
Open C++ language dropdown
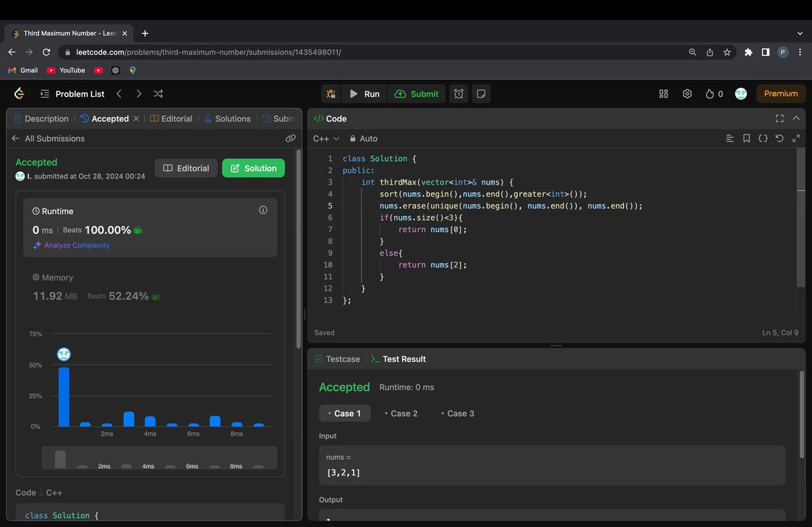326,138
